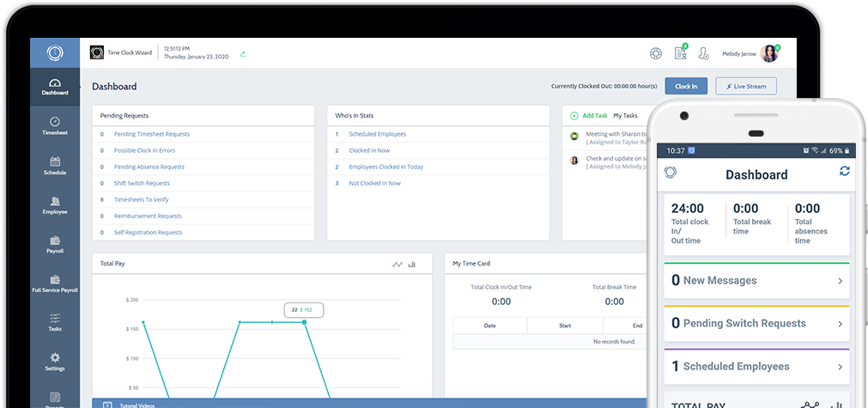Click the clock logo on phone header
This screenshot has width=868, height=408.
(671, 172)
